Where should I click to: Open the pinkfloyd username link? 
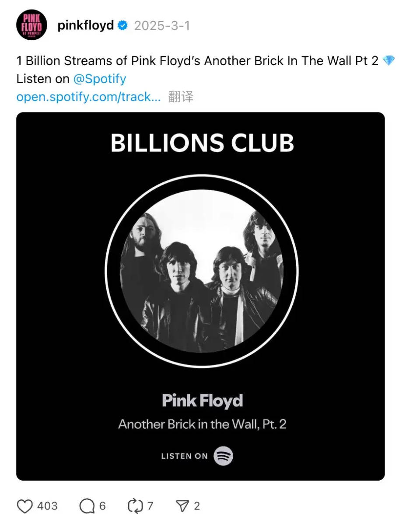86,25
